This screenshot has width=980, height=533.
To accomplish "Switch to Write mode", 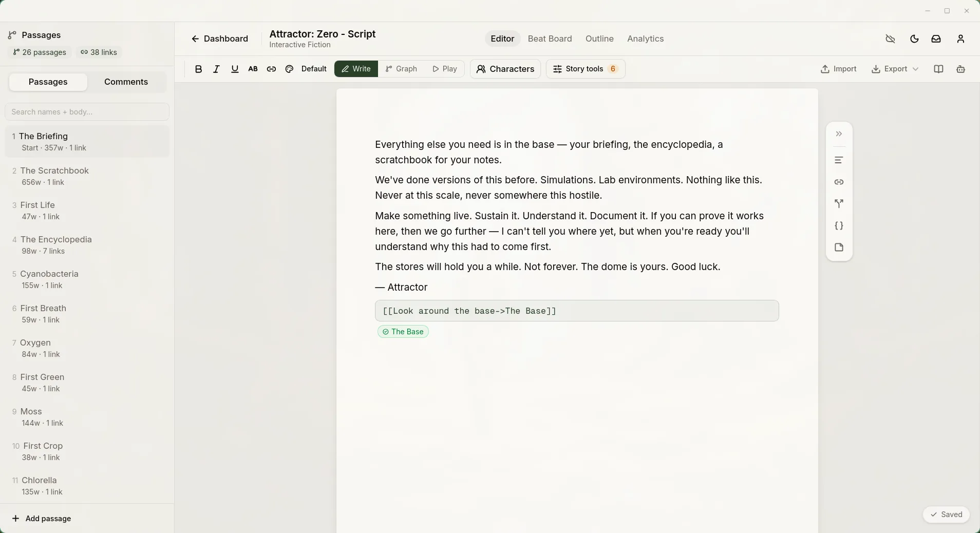I will [x=356, y=69].
